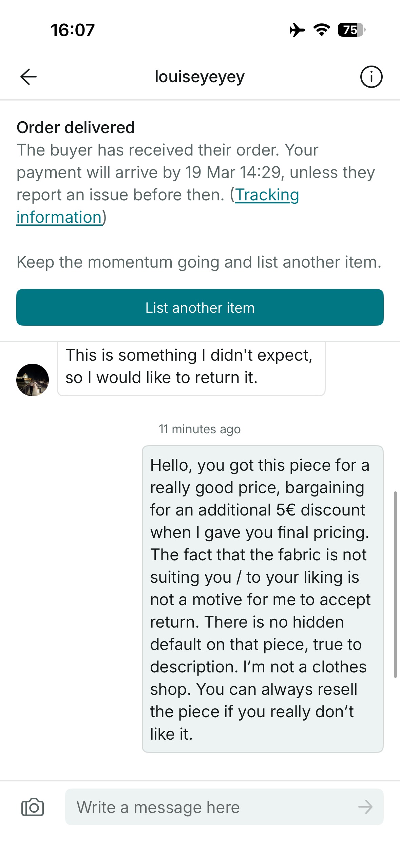Screen dimensions: 400x868
Task: Tap the airplane mode status icon
Action: point(297,30)
